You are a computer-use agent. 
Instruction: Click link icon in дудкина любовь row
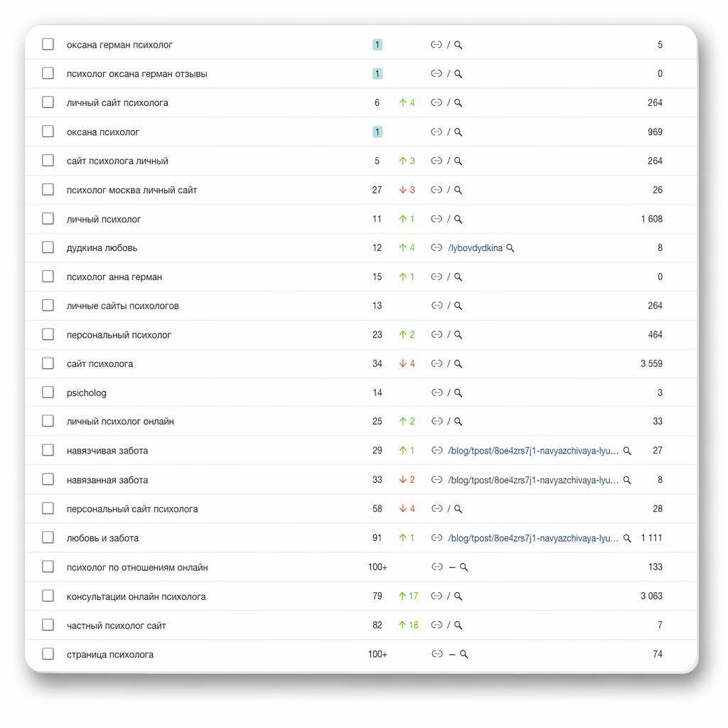pyautogui.click(x=436, y=247)
